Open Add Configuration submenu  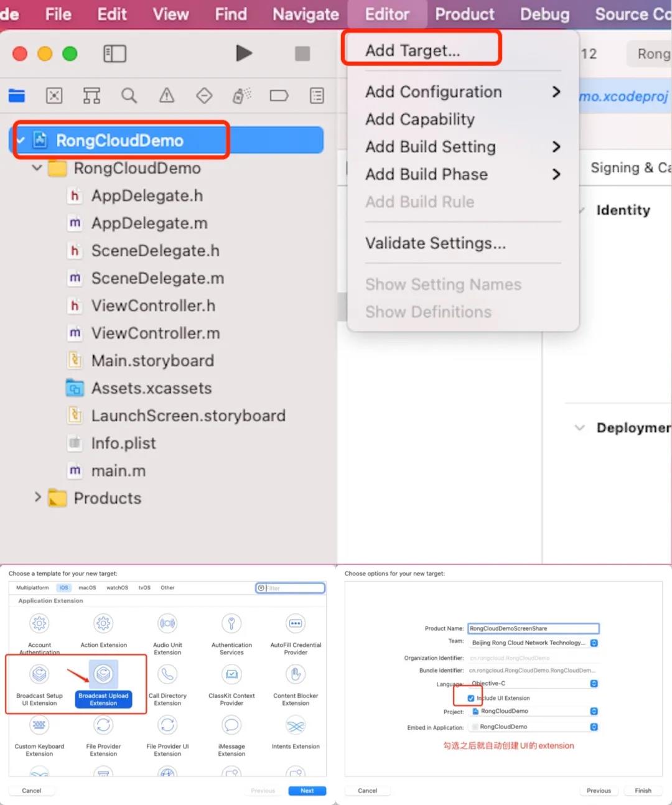pyautogui.click(x=463, y=91)
